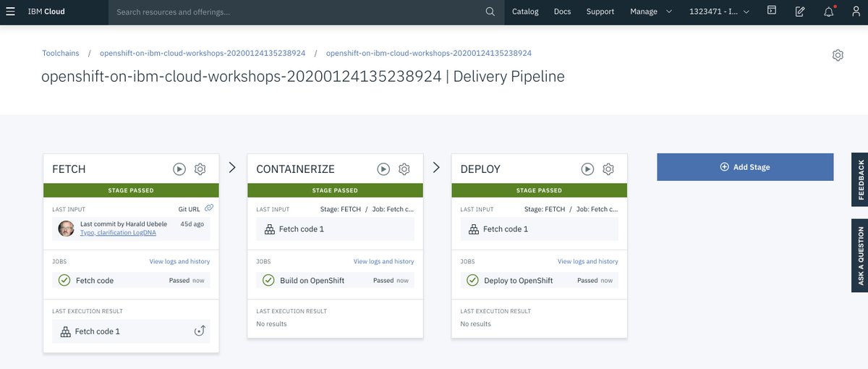Click the DEPLOY stage title

click(x=480, y=169)
